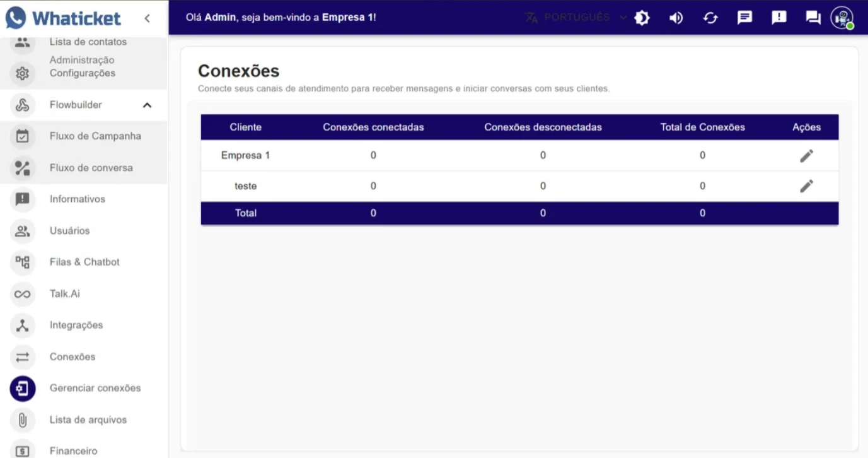Edit the Empresa 1 row pencil
The width and height of the screenshot is (868, 458).
(806, 155)
